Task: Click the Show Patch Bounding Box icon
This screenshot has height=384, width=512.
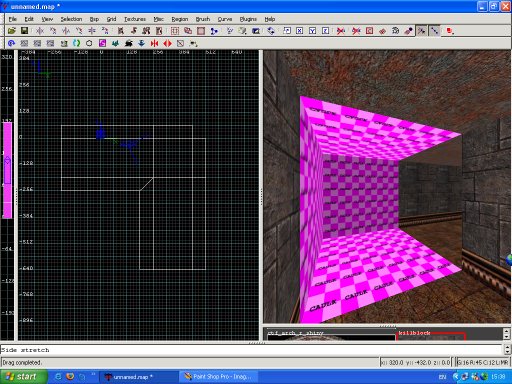Action: click(180, 43)
